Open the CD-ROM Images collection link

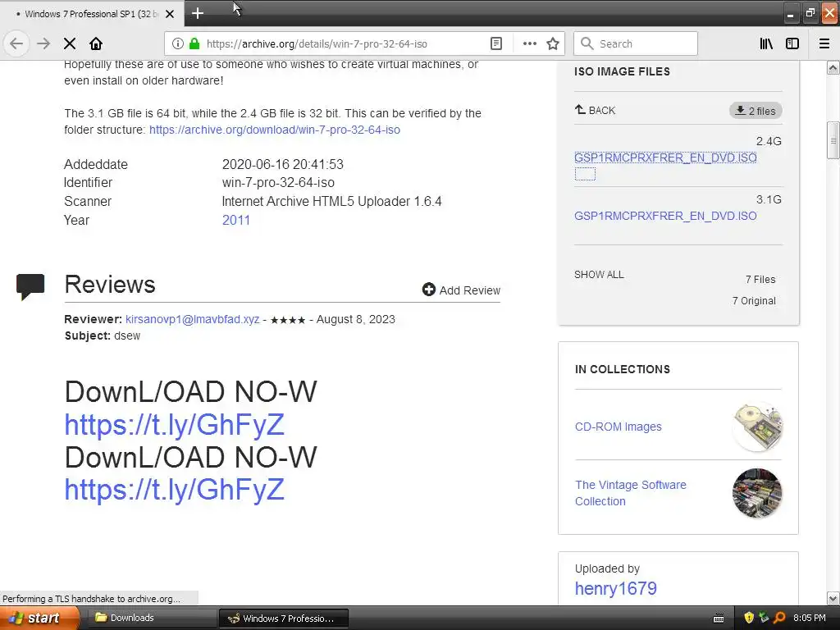619,427
